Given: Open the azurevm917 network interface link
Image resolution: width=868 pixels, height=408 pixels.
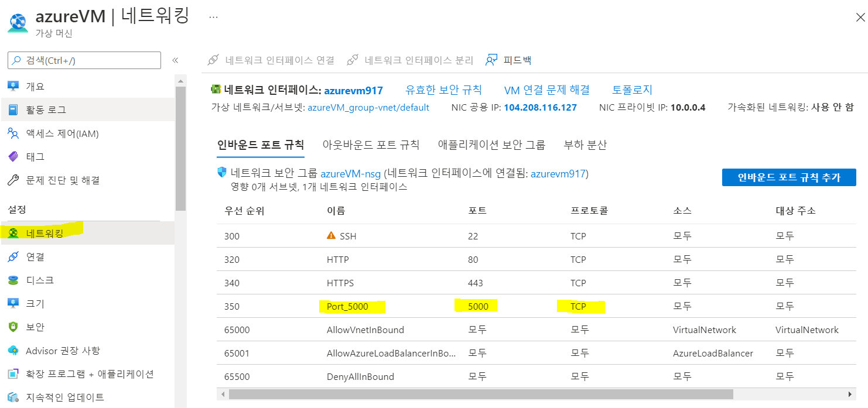Looking at the screenshot, I should 353,90.
